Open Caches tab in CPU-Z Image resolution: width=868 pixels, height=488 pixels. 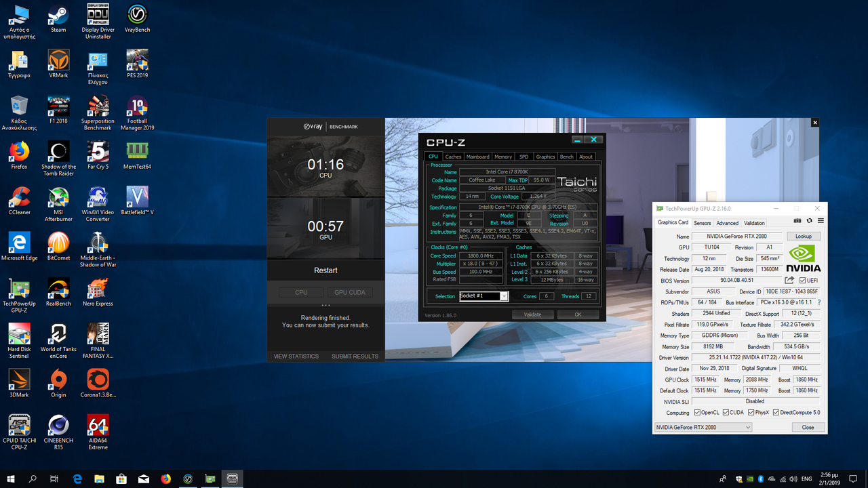(x=453, y=157)
